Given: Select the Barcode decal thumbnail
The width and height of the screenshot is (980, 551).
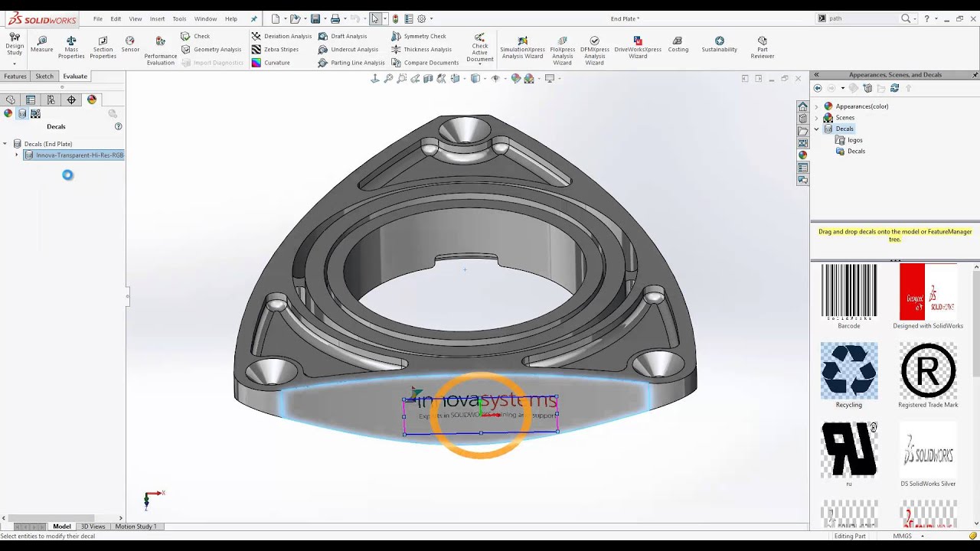Looking at the screenshot, I should 849,292.
